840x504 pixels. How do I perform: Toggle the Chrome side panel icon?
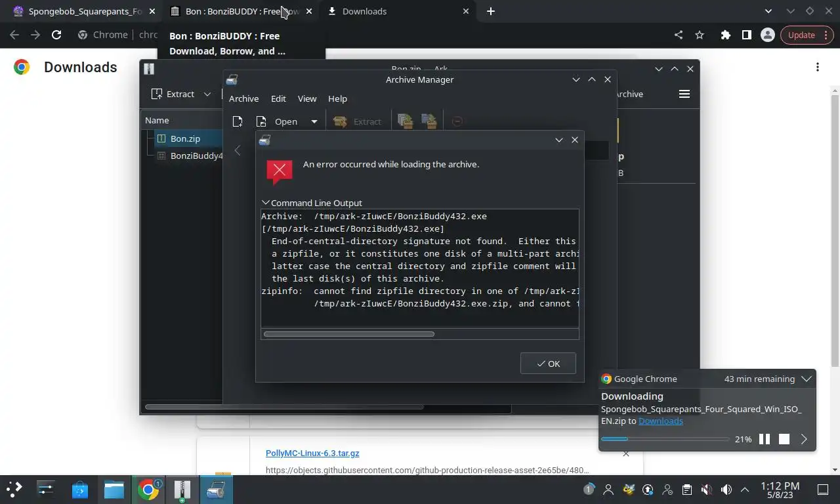(x=746, y=35)
